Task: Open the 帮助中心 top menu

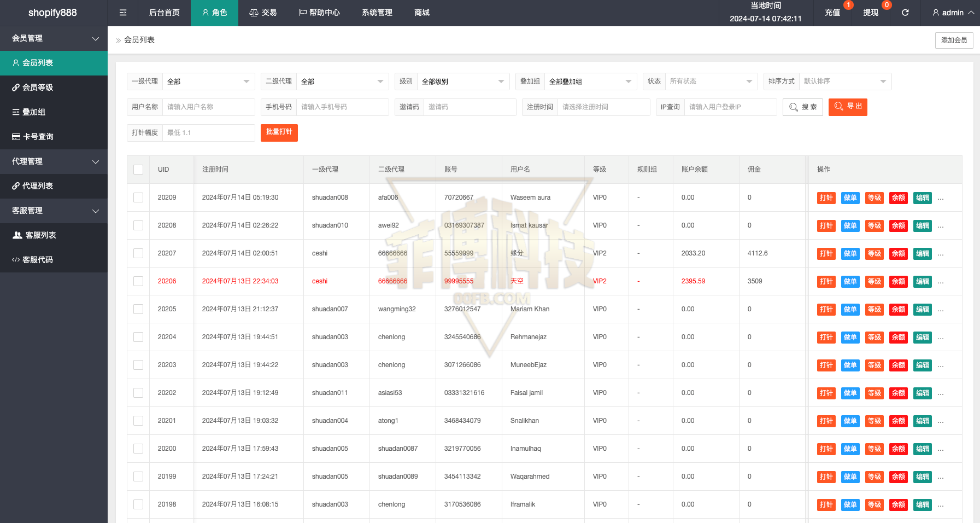Action: click(319, 13)
